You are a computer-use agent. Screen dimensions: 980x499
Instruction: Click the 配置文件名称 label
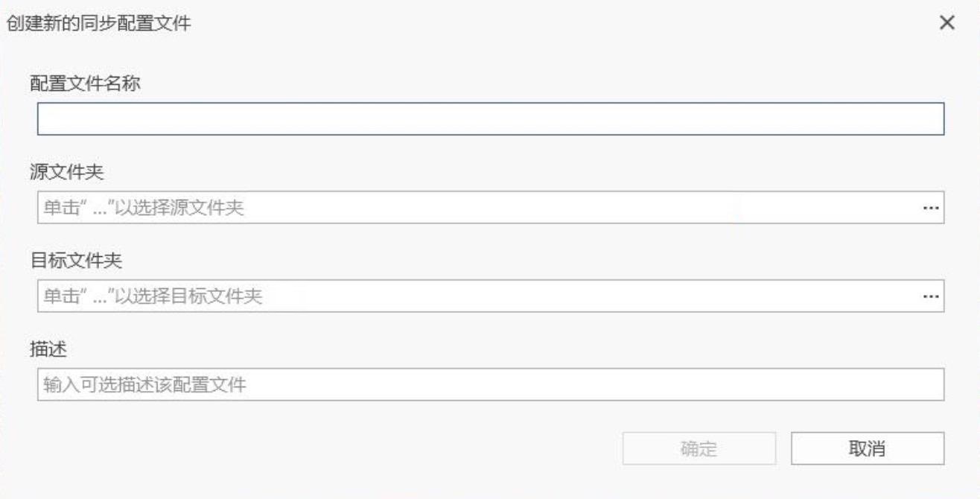[x=85, y=83]
